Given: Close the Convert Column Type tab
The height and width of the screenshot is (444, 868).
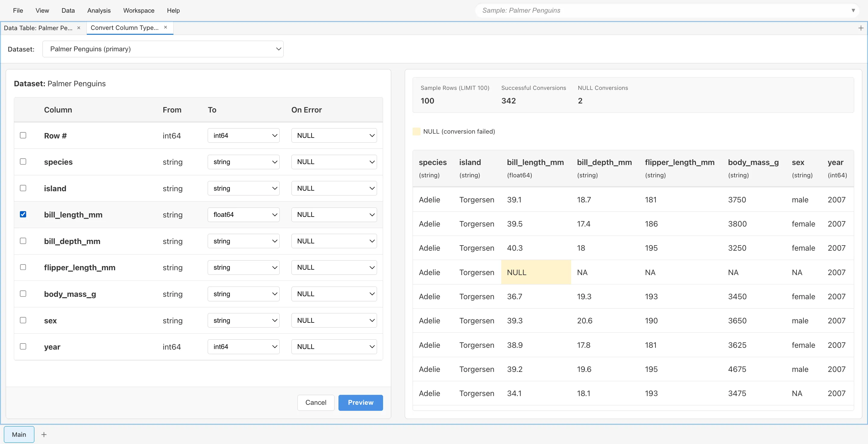Looking at the screenshot, I should [165, 27].
